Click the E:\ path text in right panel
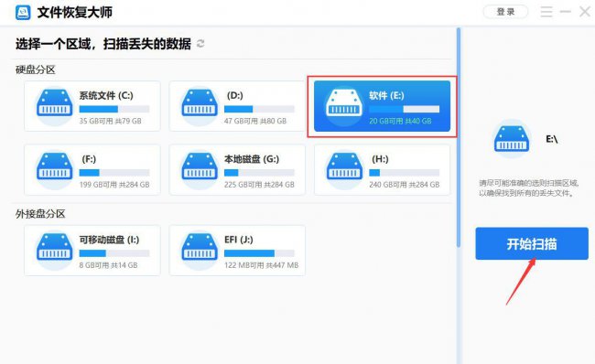The height and width of the screenshot is (364, 595). pyautogui.click(x=552, y=139)
